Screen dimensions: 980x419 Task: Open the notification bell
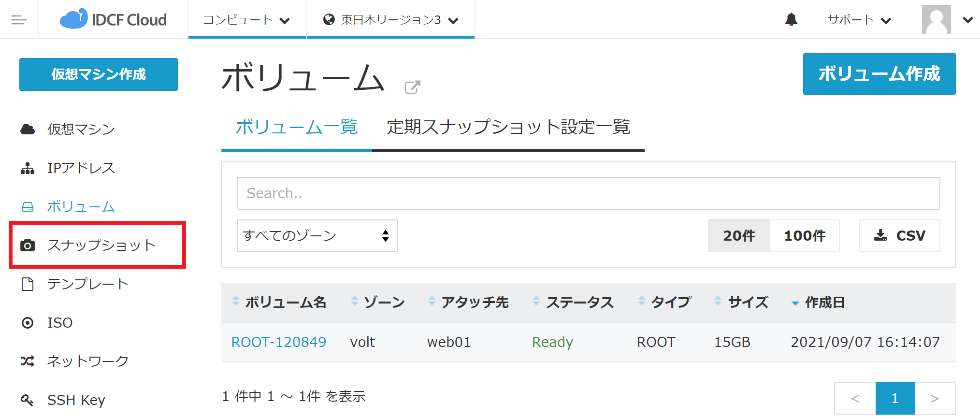791,20
